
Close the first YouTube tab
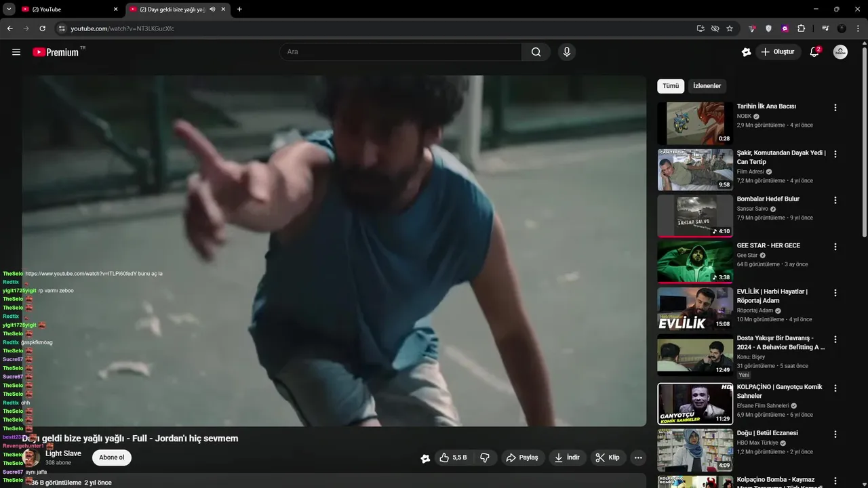115,9
